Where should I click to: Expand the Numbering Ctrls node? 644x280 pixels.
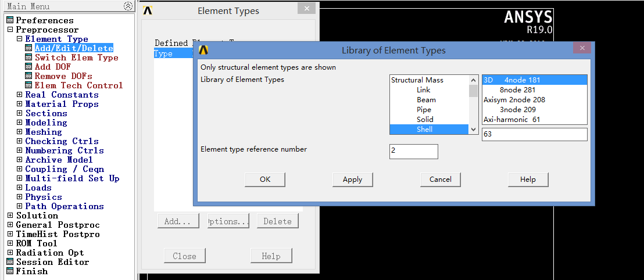point(19,150)
